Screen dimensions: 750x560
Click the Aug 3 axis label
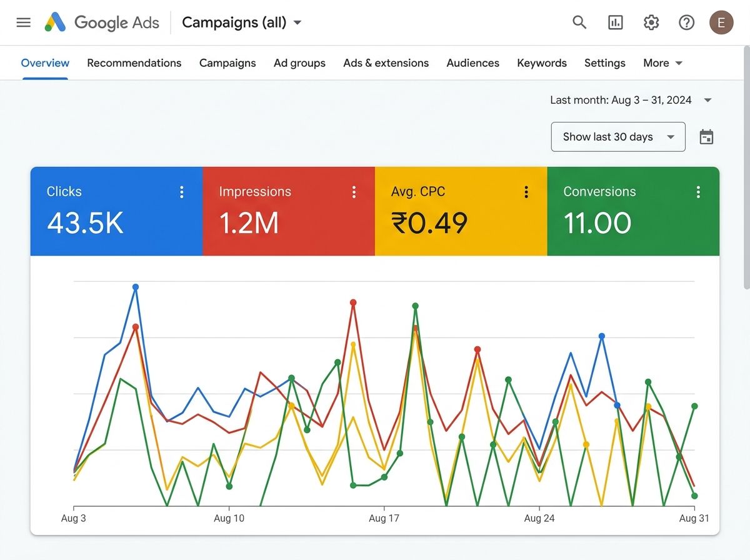[74, 518]
